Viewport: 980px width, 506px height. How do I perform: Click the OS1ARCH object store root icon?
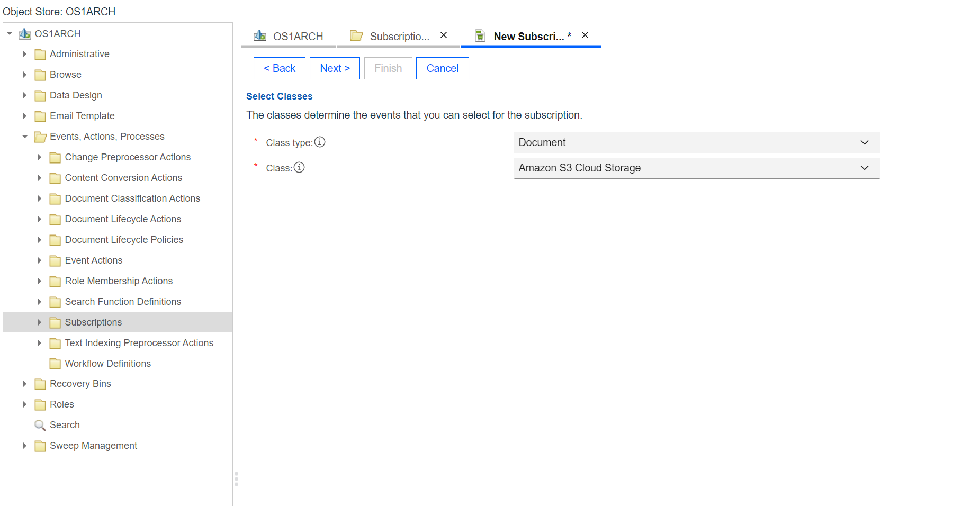(x=25, y=34)
